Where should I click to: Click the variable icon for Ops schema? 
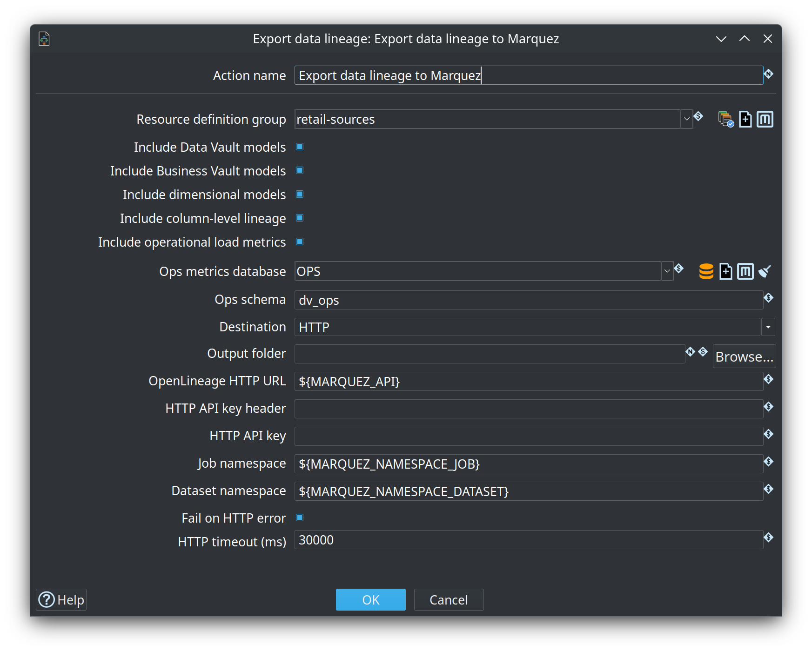coord(768,297)
